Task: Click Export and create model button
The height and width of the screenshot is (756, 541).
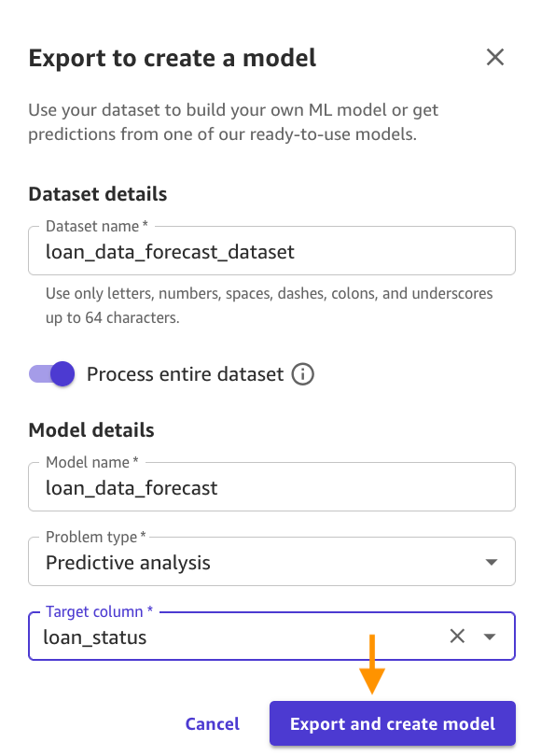Action: click(x=392, y=723)
